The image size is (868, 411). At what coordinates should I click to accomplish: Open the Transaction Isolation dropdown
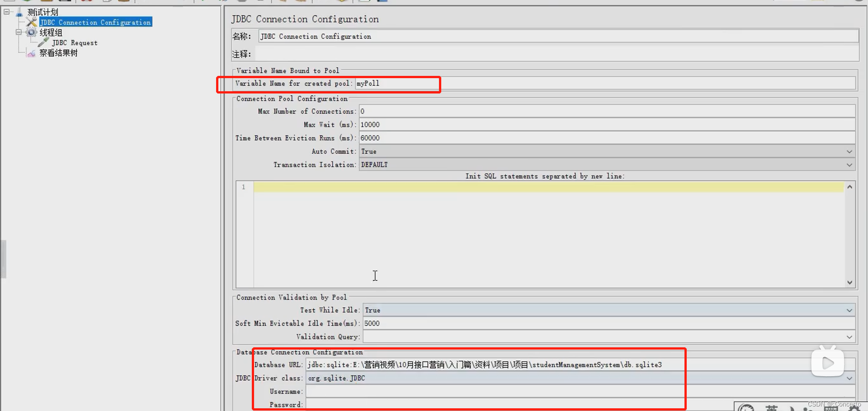607,165
